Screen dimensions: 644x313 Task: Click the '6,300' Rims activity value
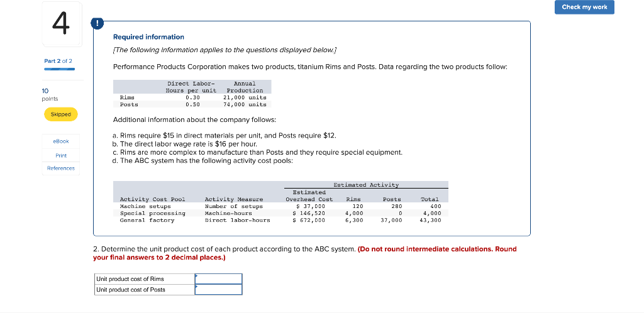[354, 220]
